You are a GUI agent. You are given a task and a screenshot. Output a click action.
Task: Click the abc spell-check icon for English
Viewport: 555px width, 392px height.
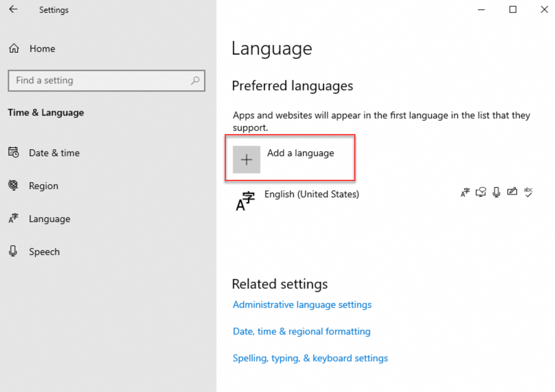(x=528, y=193)
